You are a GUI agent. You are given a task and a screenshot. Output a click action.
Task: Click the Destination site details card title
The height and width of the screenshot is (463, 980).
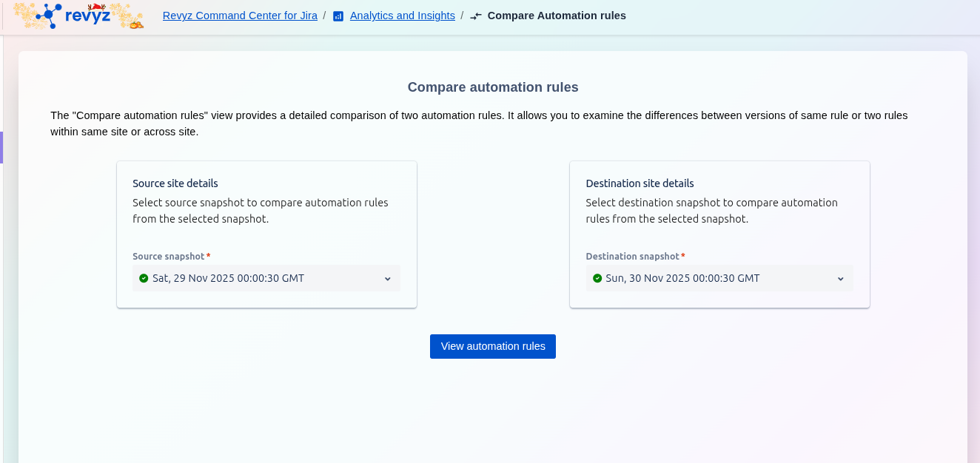[x=640, y=183]
